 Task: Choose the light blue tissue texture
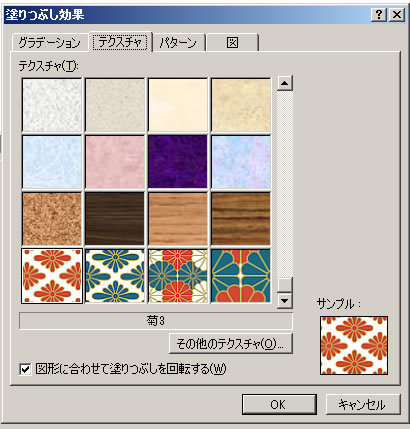52,162
